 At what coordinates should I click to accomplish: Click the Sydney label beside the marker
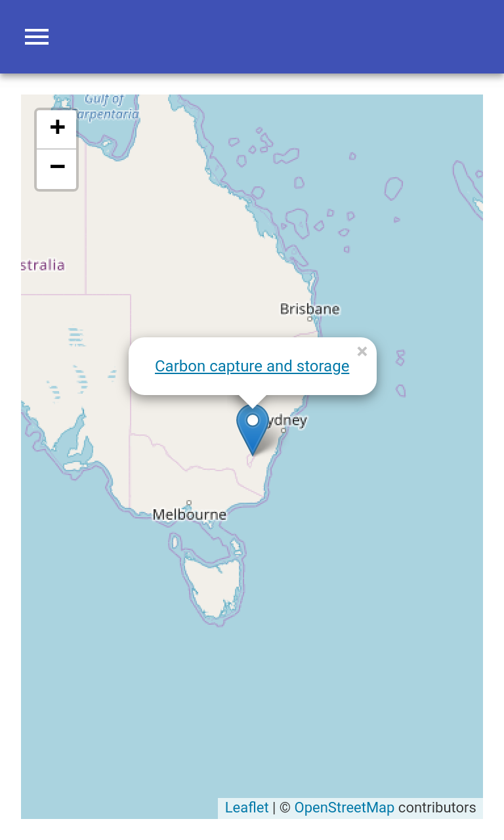point(289,420)
